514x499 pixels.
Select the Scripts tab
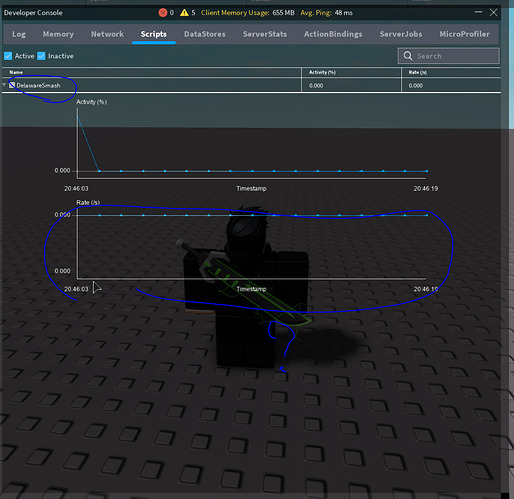(154, 34)
